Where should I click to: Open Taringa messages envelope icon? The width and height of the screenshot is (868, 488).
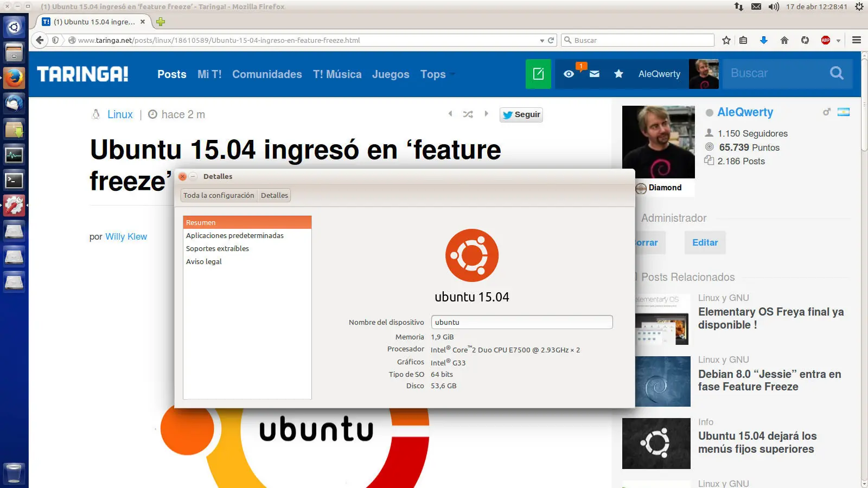595,74
